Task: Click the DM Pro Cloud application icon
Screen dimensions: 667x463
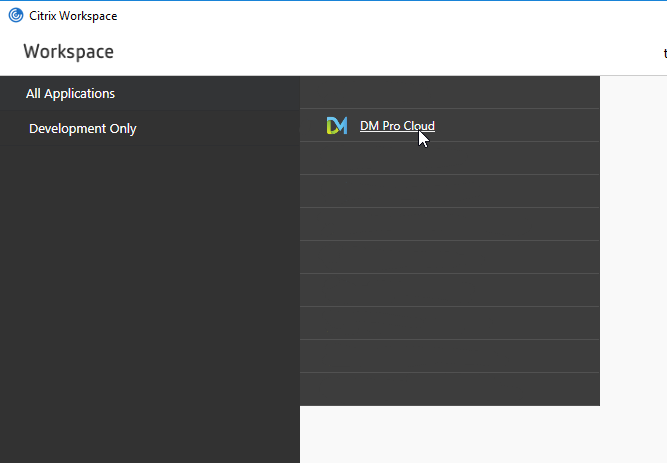Action: (x=337, y=126)
